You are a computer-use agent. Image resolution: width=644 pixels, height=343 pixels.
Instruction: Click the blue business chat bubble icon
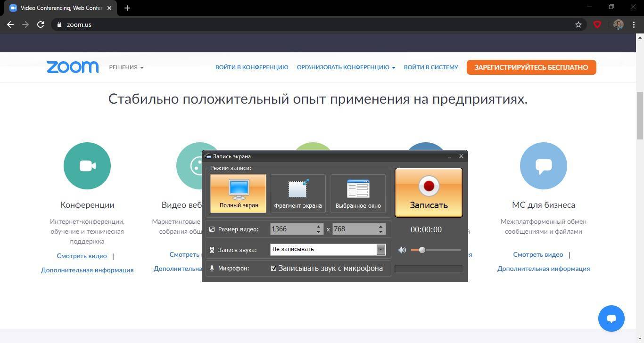click(543, 166)
